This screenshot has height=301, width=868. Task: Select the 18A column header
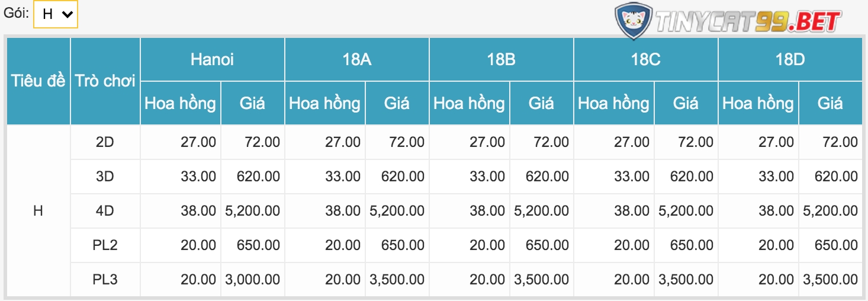pyautogui.click(x=356, y=59)
